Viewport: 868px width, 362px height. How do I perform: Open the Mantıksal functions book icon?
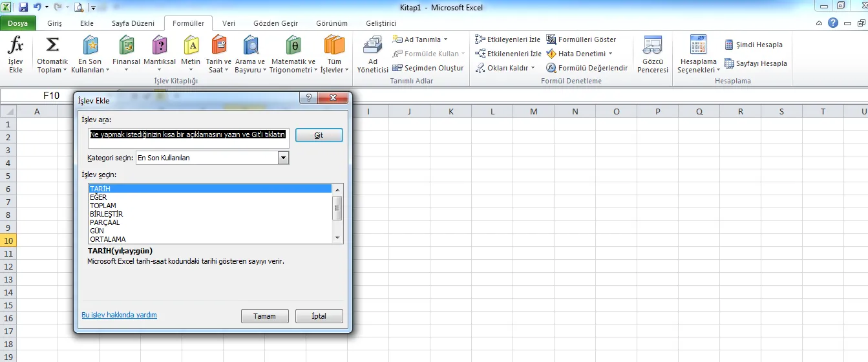[159, 47]
